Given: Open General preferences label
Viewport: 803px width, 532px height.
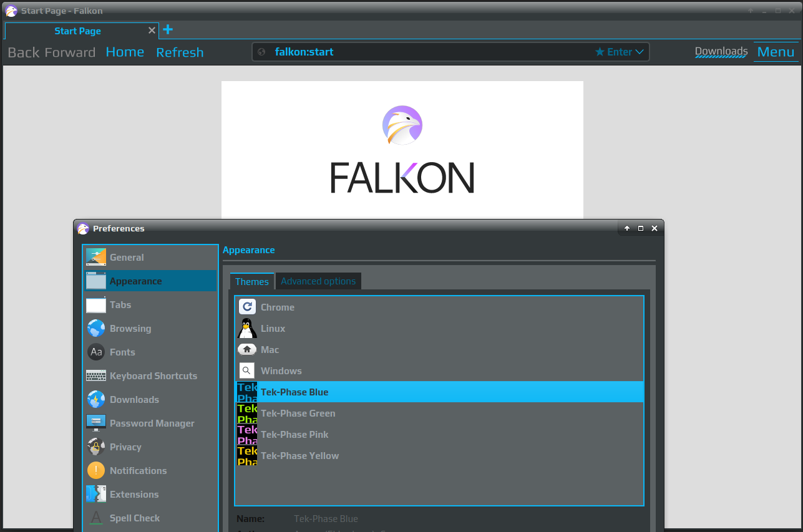Looking at the screenshot, I should 127,257.
